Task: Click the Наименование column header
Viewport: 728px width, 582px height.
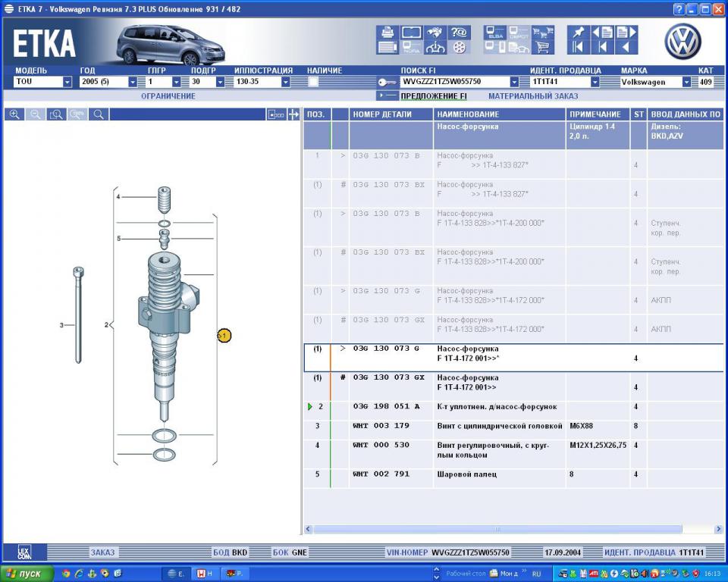Action: tap(499, 114)
